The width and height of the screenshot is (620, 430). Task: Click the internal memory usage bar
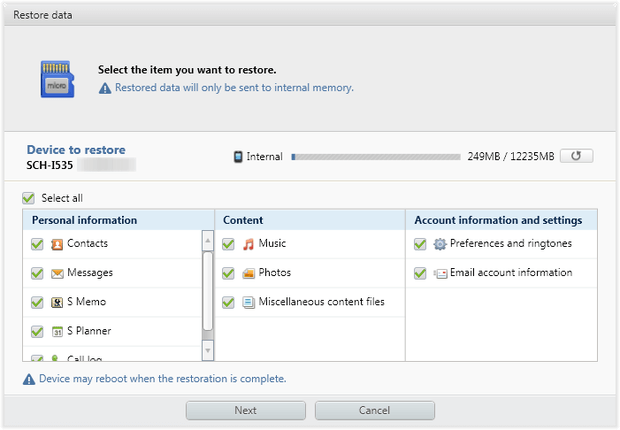pyautogui.click(x=375, y=157)
